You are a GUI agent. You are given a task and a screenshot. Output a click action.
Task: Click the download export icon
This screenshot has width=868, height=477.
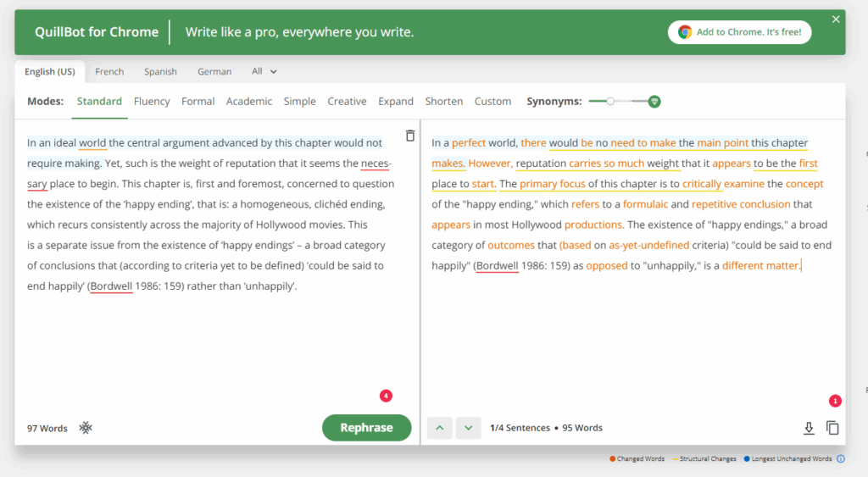809,429
